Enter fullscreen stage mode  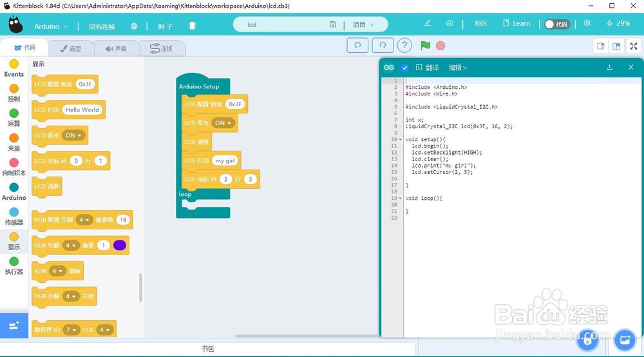pyautogui.click(x=634, y=46)
